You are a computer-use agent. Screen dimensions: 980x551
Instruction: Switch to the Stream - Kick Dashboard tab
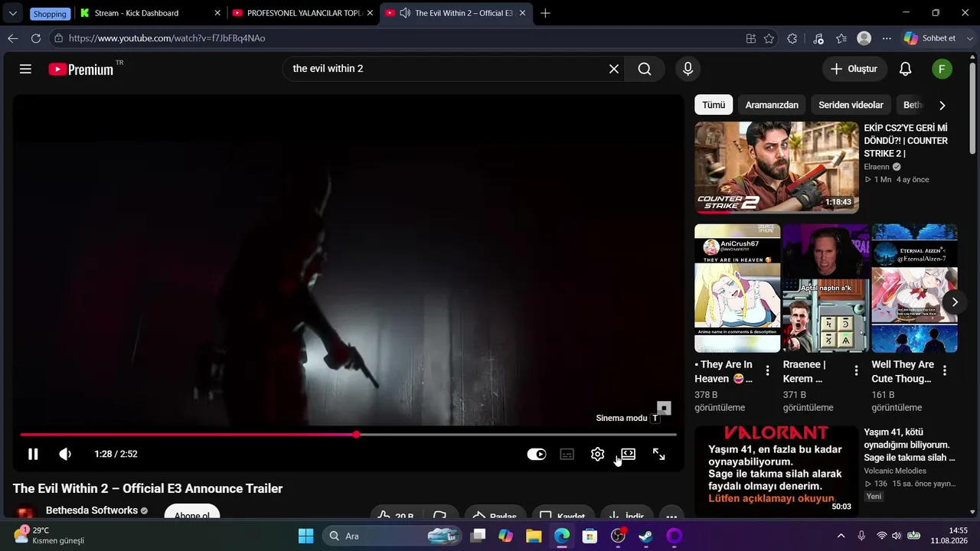click(149, 13)
